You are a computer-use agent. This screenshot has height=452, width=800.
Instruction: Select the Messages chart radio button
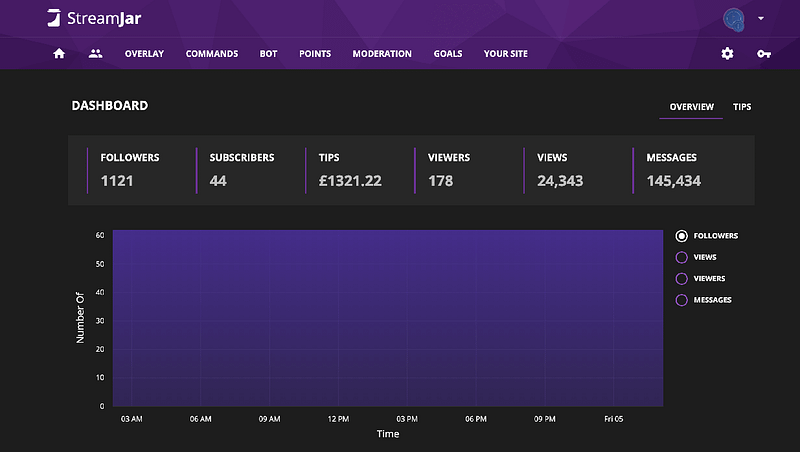(682, 300)
